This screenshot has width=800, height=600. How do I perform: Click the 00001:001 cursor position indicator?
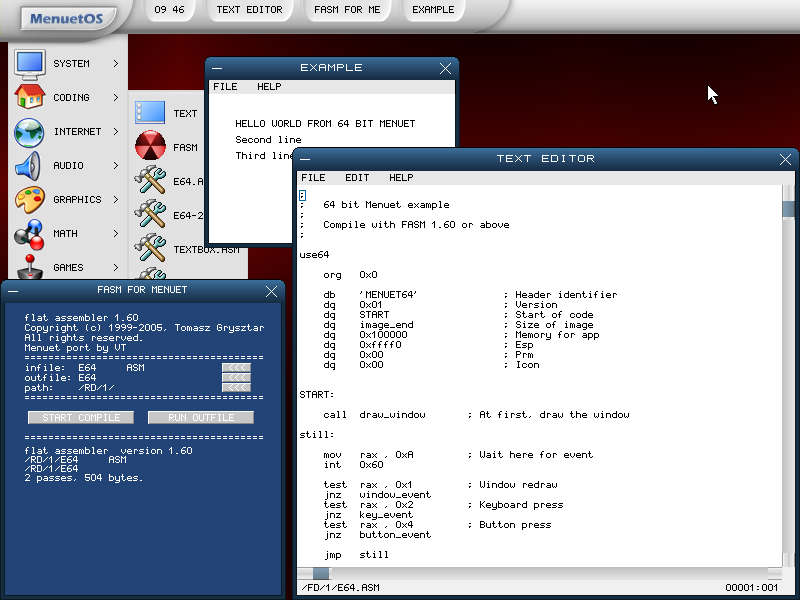(x=752, y=588)
